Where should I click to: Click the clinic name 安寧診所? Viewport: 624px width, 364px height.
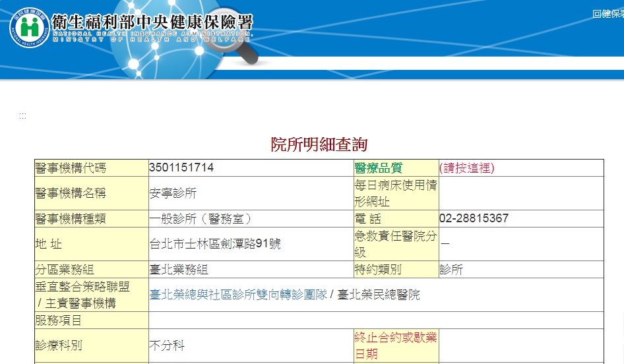coord(173,193)
